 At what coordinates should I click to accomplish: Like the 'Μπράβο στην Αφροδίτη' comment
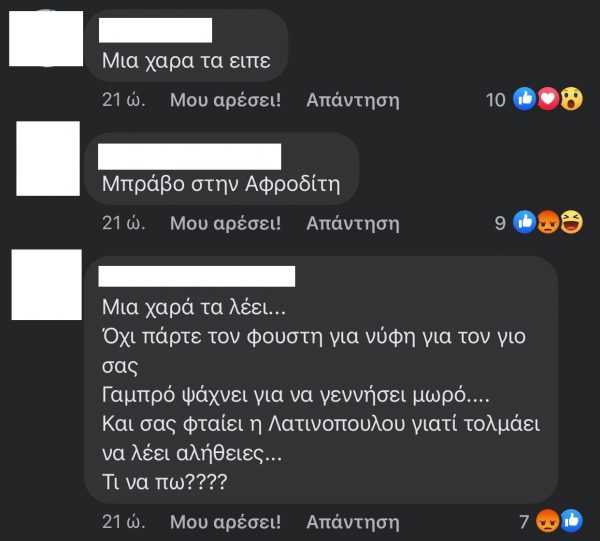pos(225,223)
